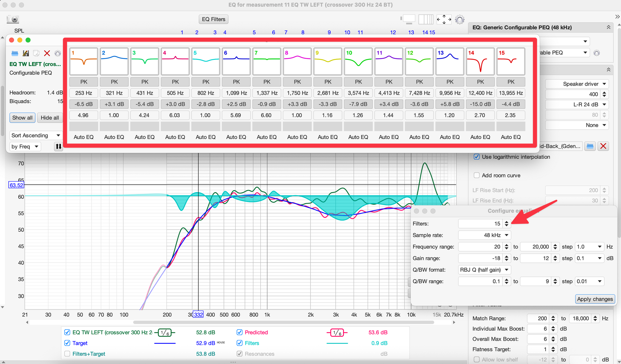The height and width of the screenshot is (364, 621).
Task: Click the EQ Filters button
Action: point(214,19)
